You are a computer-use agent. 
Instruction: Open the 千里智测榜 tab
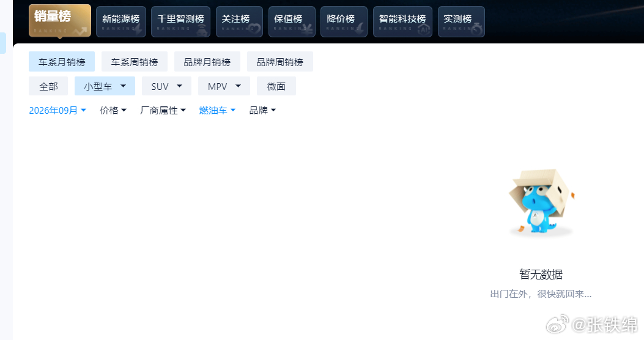point(180,22)
